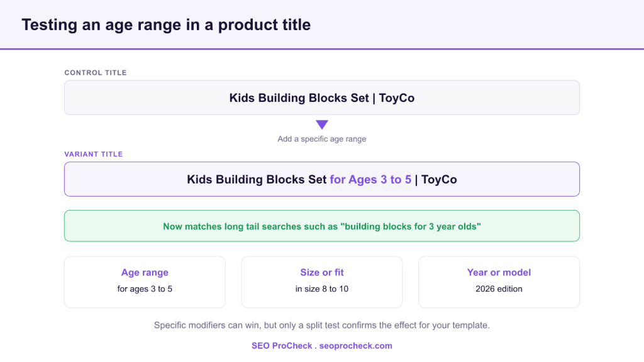This screenshot has height=362, width=644.
Task: Click the "Age range" purple heading
Action: coord(145,273)
